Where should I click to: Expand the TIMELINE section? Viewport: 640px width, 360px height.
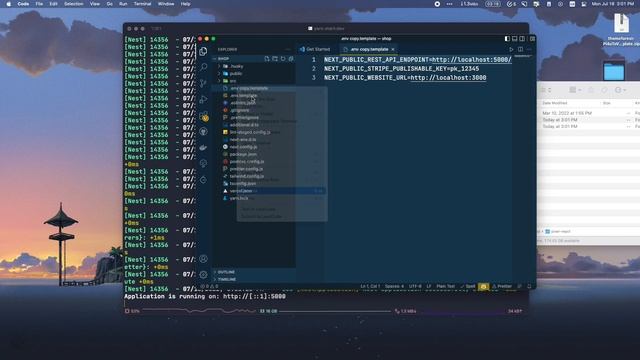[x=254, y=279]
